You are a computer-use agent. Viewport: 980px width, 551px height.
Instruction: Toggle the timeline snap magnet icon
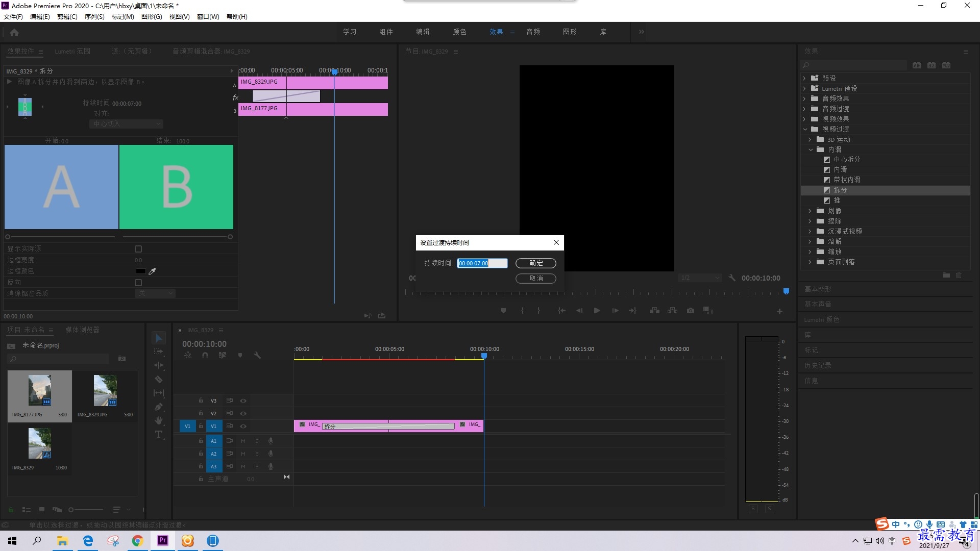point(205,355)
